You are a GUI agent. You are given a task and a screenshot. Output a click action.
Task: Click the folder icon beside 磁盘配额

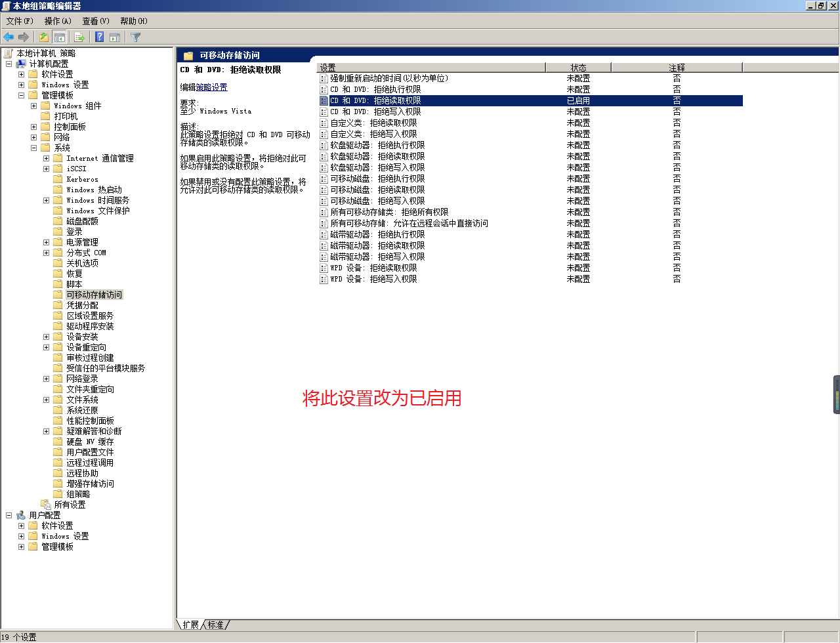point(58,221)
